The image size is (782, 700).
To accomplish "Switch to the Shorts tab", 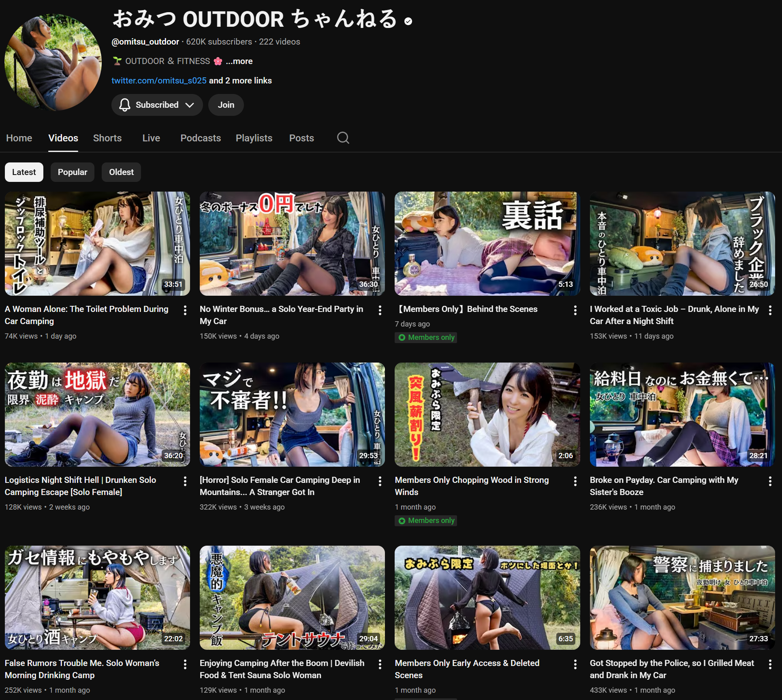I will [107, 138].
